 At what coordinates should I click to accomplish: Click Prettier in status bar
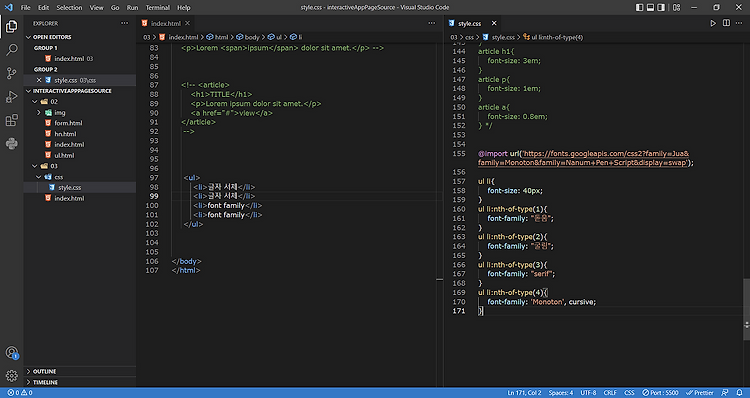[700, 393]
